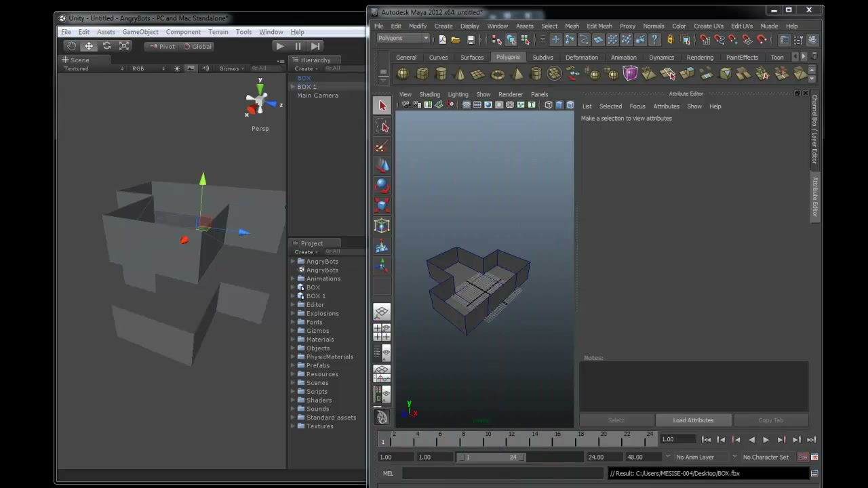Open Unity Component menu

tap(183, 32)
